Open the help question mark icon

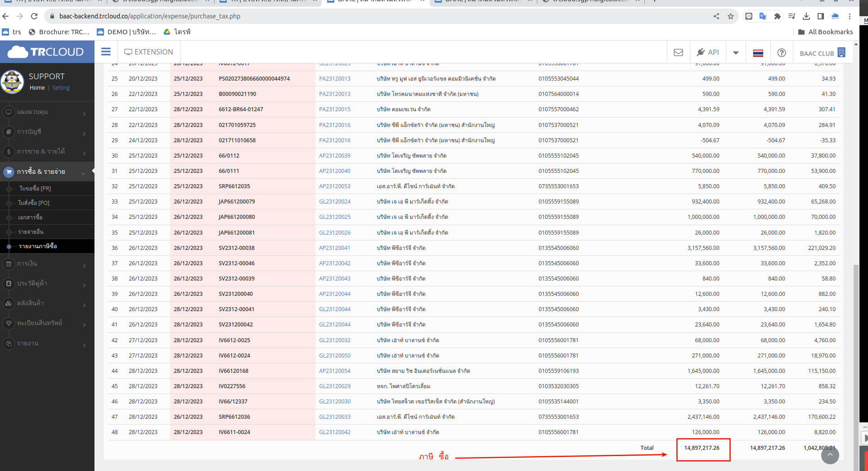point(782,53)
